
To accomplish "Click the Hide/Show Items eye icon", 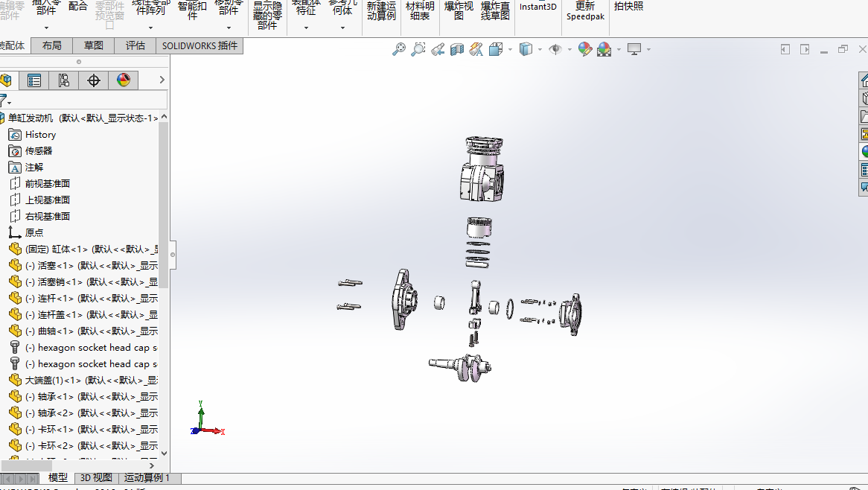I will coord(555,49).
